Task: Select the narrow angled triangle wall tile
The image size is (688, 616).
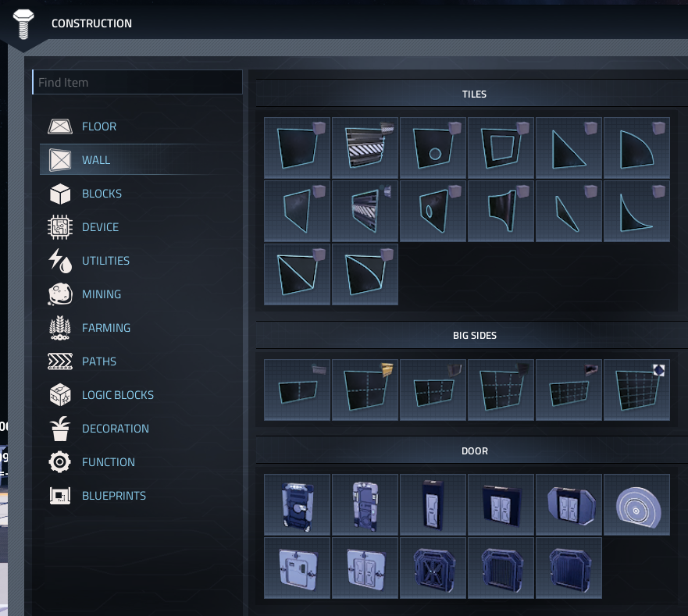Action: point(569,211)
